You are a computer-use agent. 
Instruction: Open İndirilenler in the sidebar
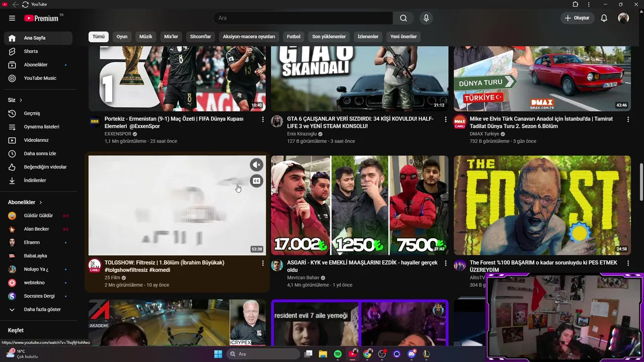(38, 180)
